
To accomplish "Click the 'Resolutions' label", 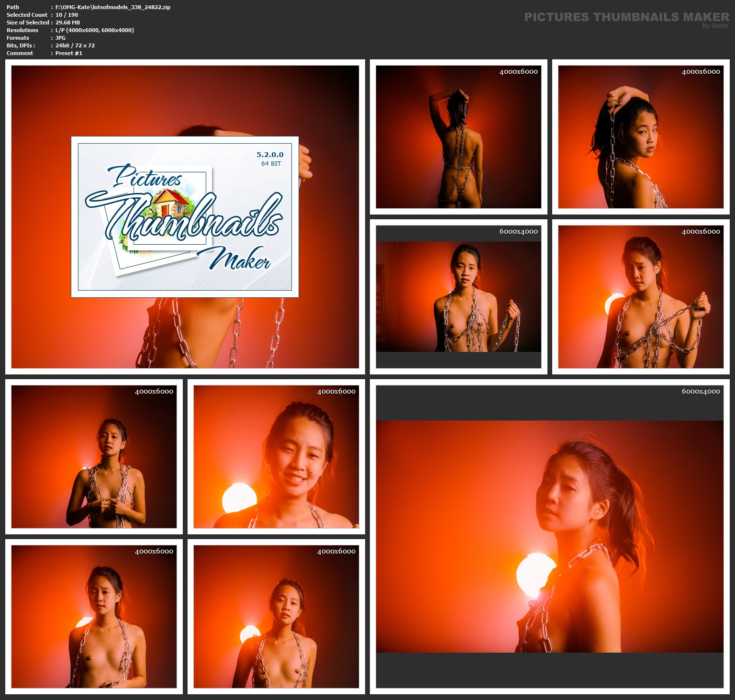I will pos(22,30).
